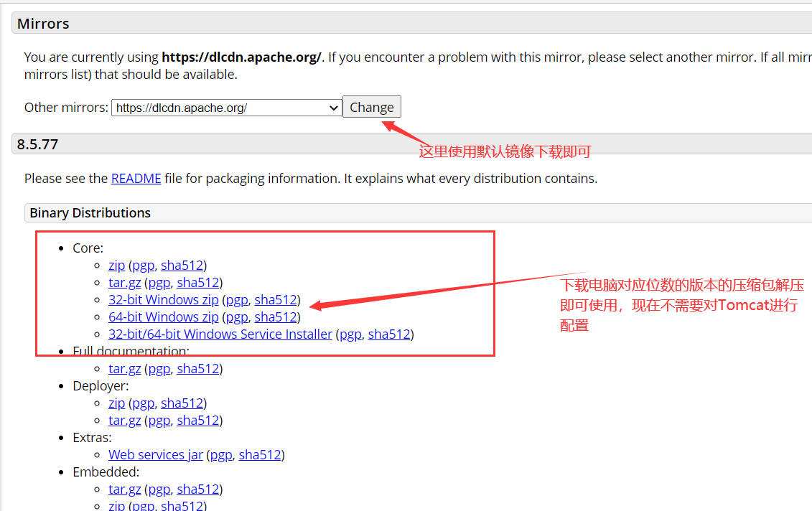Download the Embedded tar.gz
The width and height of the screenshot is (812, 511).
[x=124, y=489]
